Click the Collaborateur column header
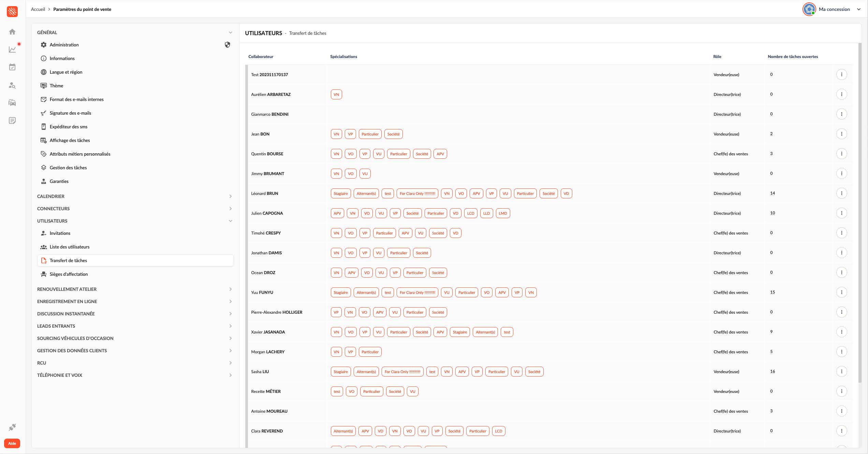Image resolution: width=868 pixels, height=454 pixels. (261, 57)
